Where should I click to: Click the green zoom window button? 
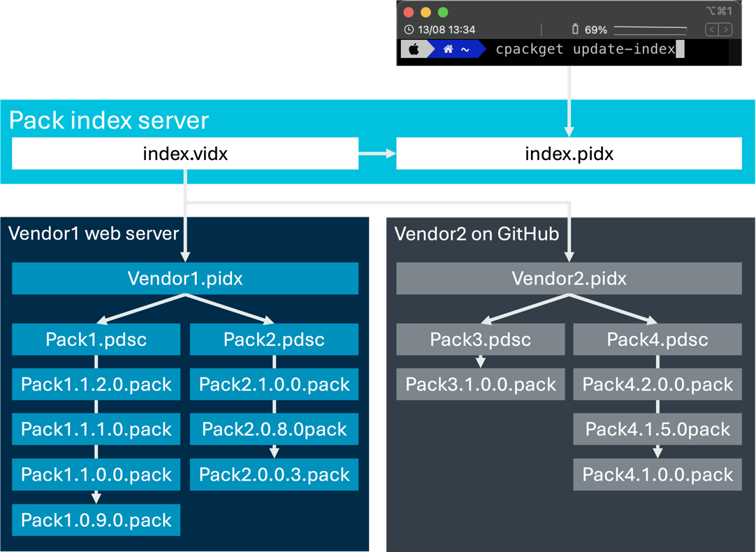442,13
